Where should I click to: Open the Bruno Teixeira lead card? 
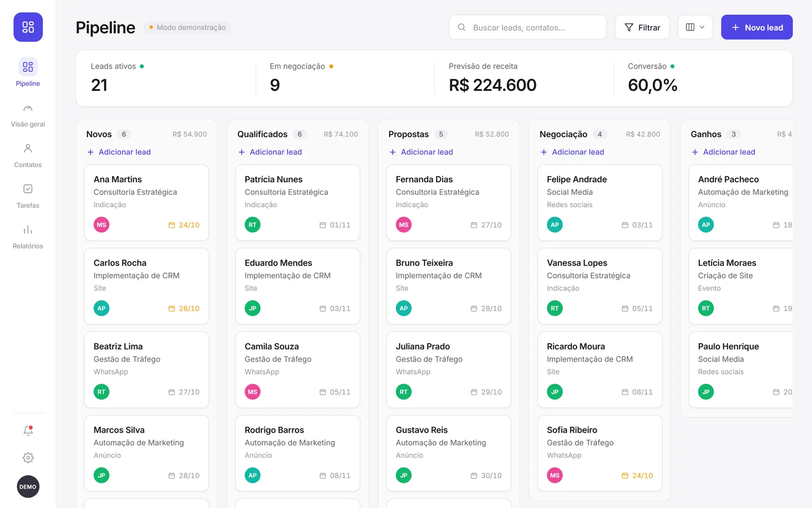[449, 286]
